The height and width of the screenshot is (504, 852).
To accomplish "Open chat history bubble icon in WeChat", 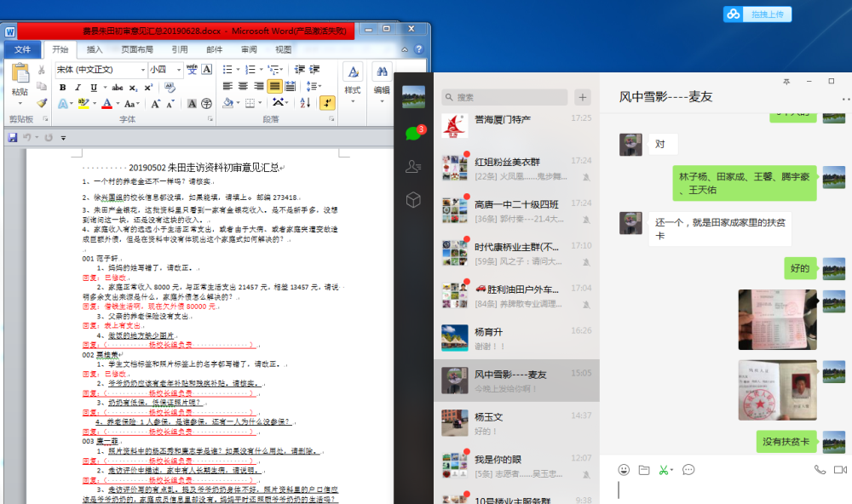I will (x=688, y=470).
